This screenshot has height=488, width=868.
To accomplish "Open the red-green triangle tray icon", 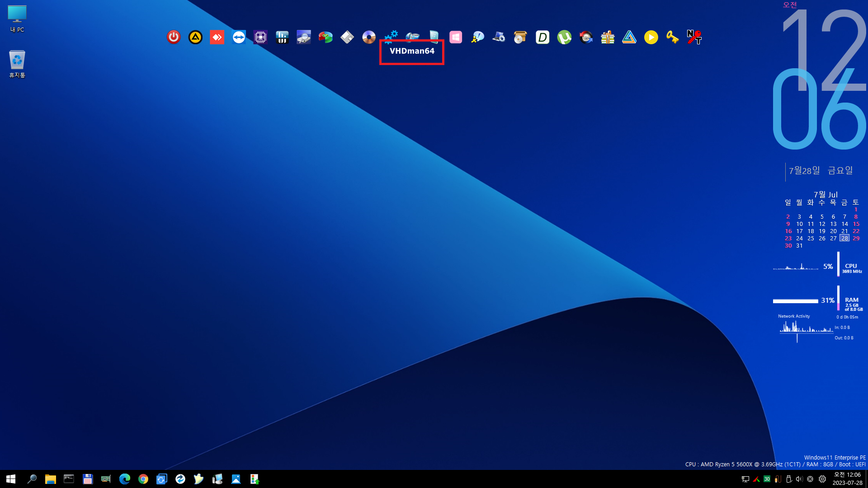I will 756,479.
